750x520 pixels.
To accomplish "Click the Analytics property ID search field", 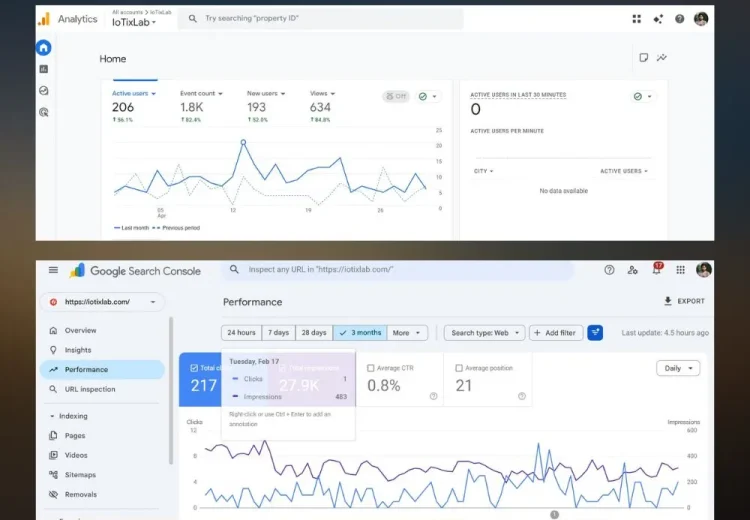I will click(320, 19).
